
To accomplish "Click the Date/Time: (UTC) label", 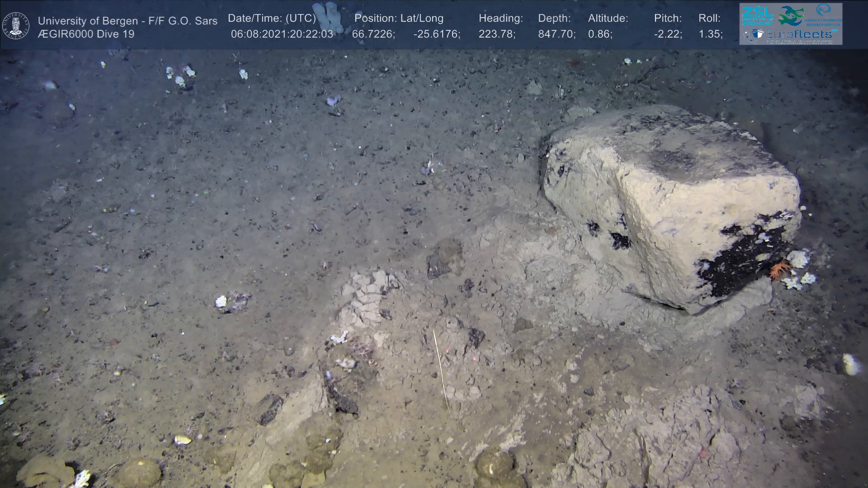I will point(272,18).
